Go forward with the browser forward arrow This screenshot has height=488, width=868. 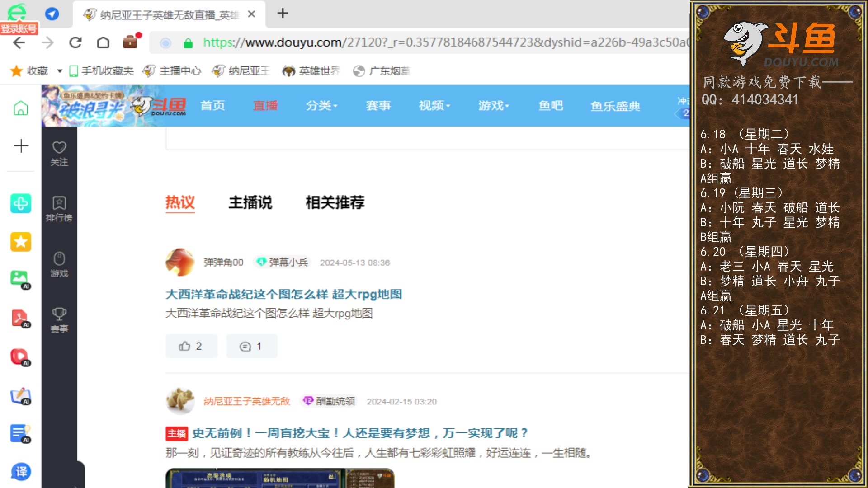click(47, 43)
